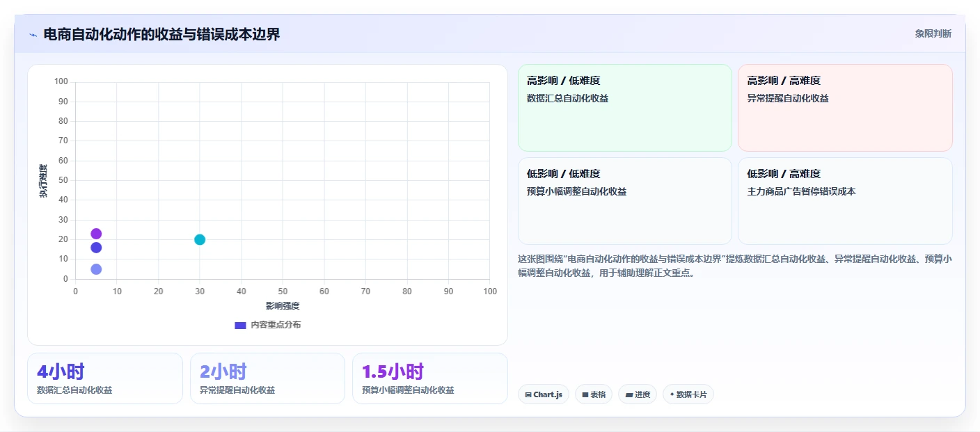Click the 4小时 stat card
Screen dimensions: 980x432
click(105, 378)
